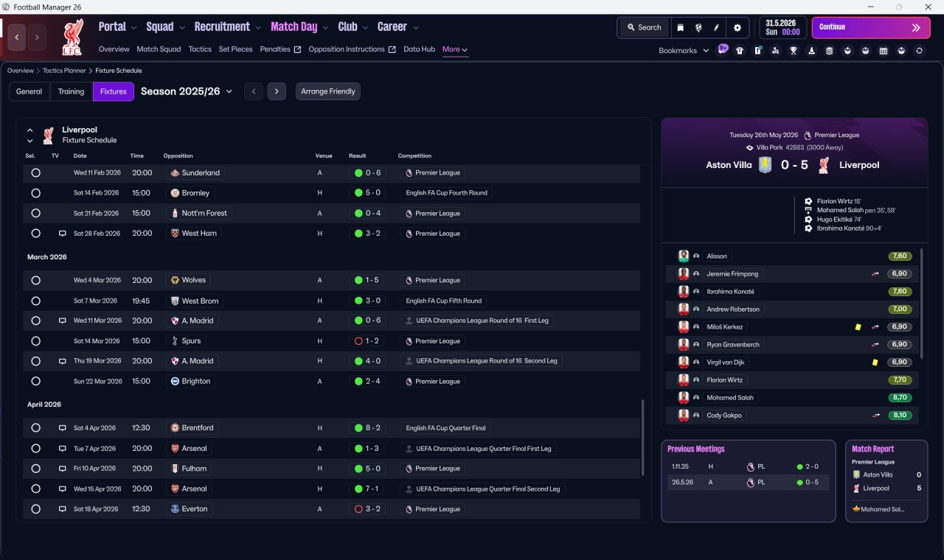Click the circular refresh arrows bookmark icon
944x560 pixels.
click(919, 51)
